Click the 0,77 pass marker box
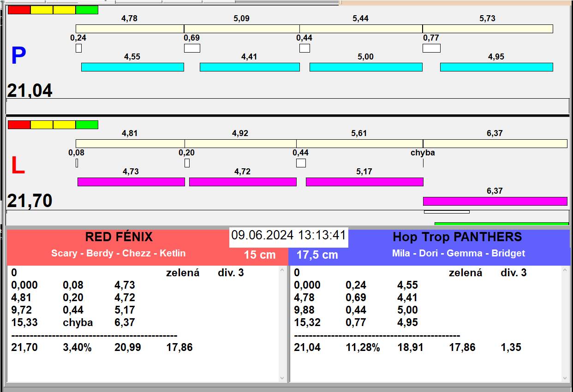 [x=431, y=48]
